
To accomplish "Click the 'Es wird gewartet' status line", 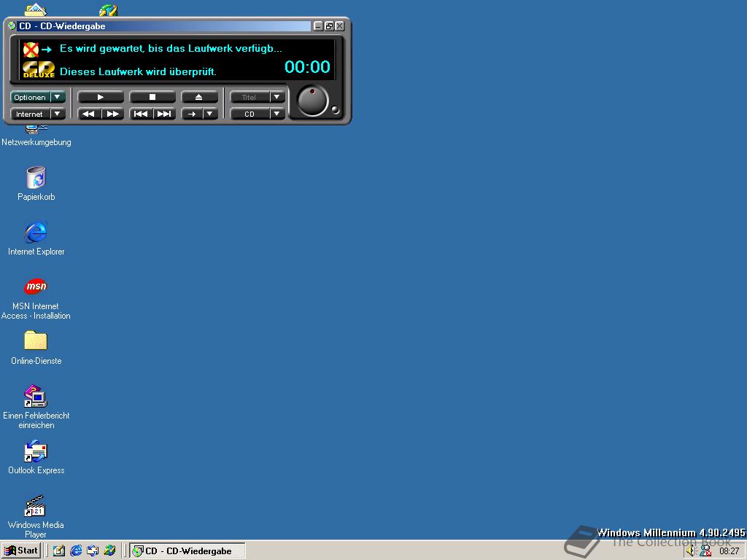I will pos(171,49).
